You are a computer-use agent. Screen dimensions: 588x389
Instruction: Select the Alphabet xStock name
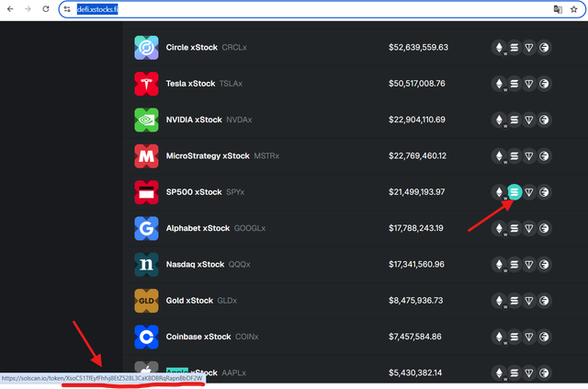tap(198, 228)
